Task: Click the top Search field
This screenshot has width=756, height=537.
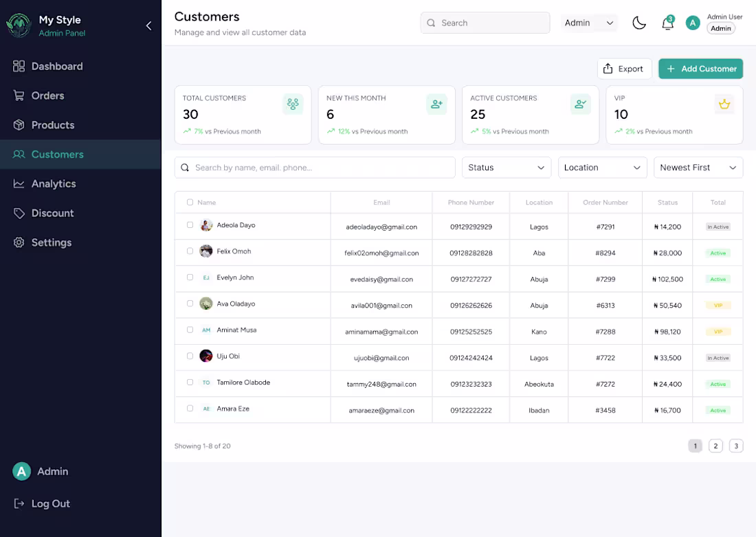Action: (x=485, y=23)
